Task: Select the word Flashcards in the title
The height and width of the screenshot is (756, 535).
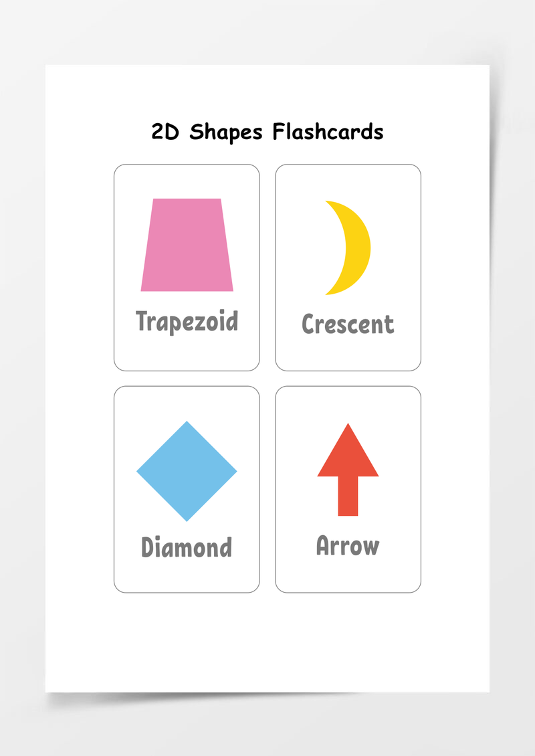Action: [328, 131]
